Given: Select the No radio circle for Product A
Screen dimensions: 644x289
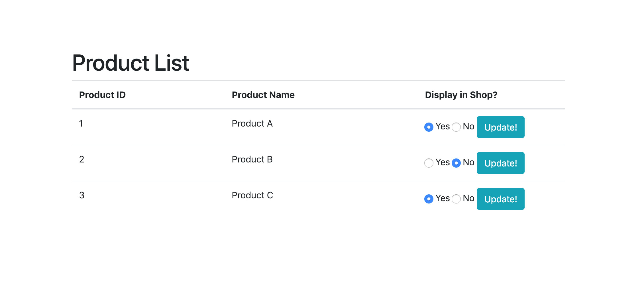Looking at the screenshot, I should pyautogui.click(x=456, y=127).
